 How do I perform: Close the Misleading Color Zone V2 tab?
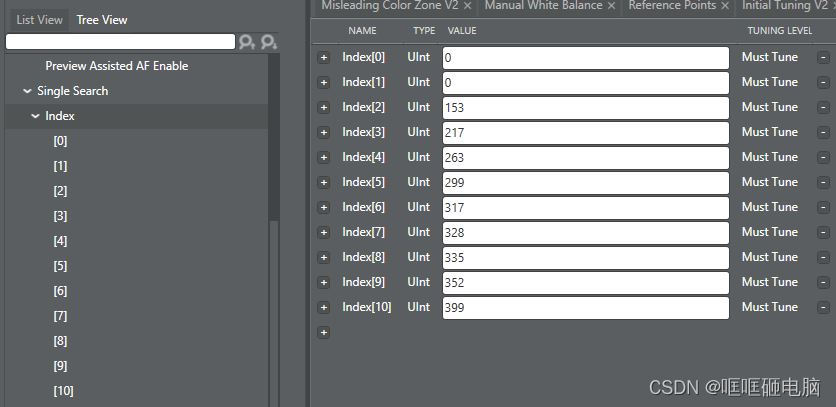468,6
